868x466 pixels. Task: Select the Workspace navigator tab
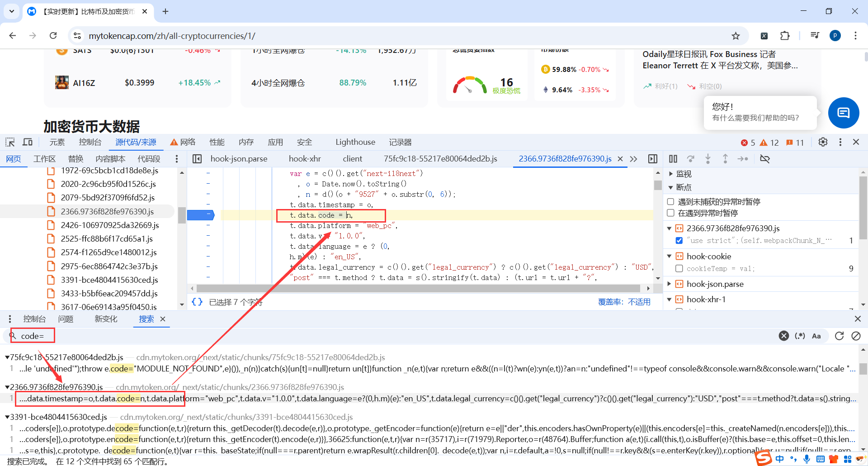(44, 159)
